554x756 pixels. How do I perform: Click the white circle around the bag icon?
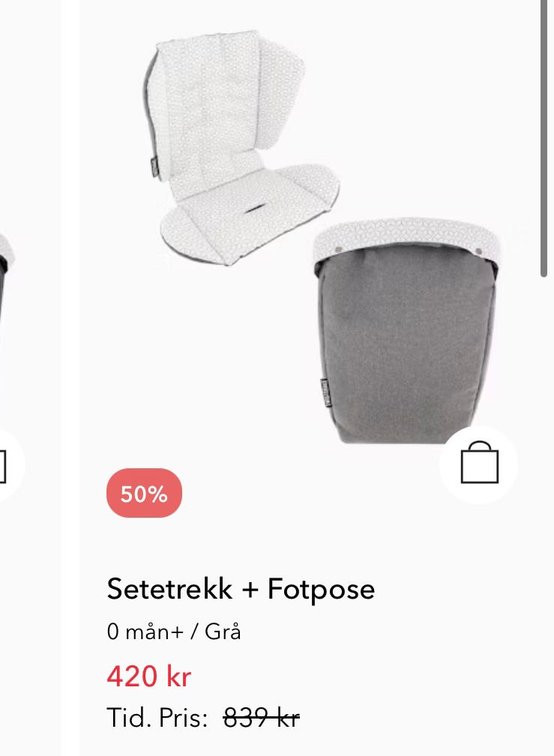[x=479, y=465]
